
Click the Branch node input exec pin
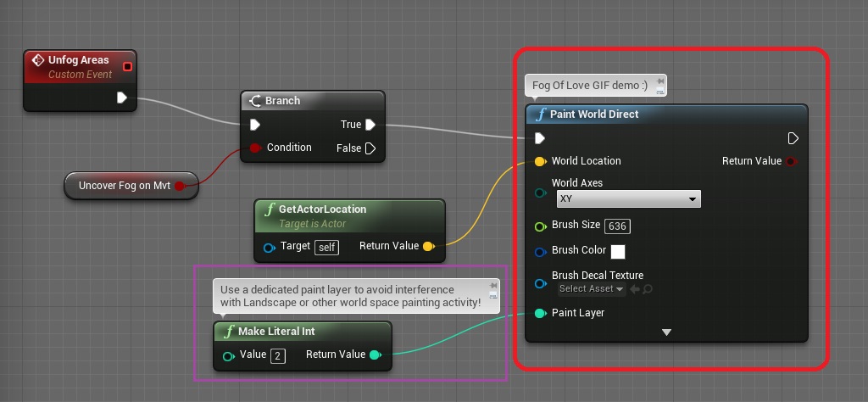(254, 125)
